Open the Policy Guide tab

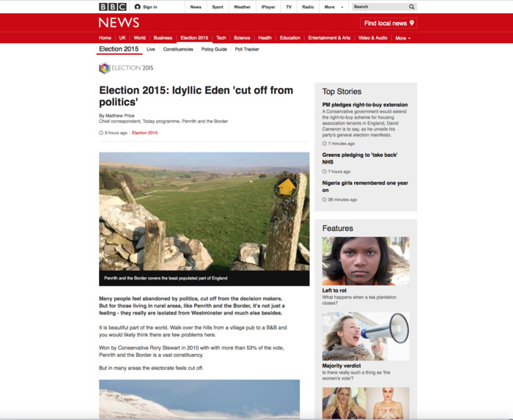[x=214, y=49]
